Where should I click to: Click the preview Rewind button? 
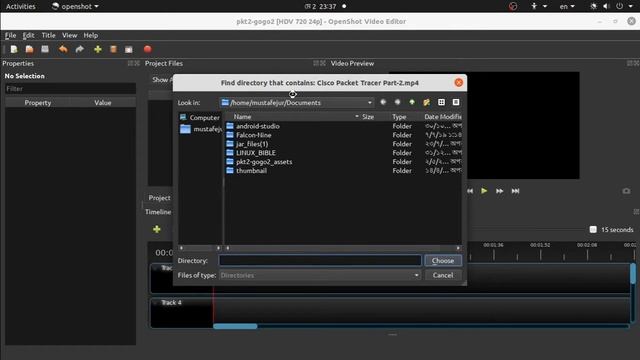[470, 191]
